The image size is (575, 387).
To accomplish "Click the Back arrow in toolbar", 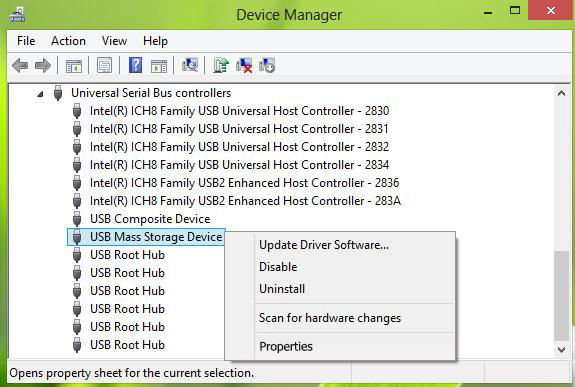I will click(x=20, y=66).
